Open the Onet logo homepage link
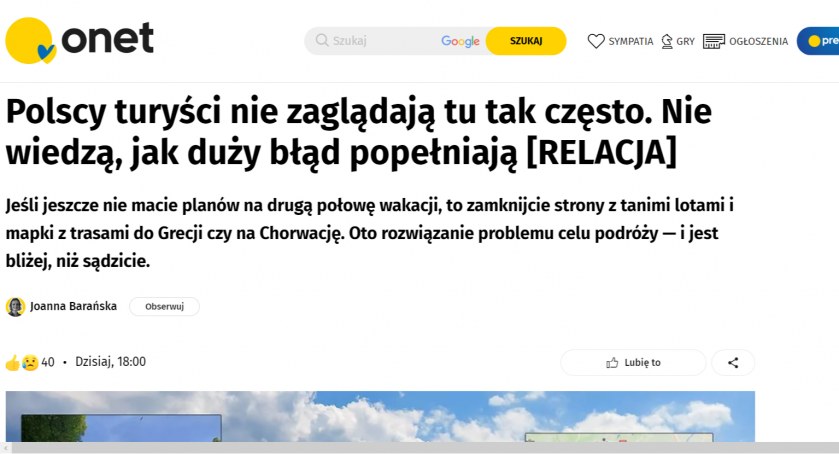The image size is (839, 454). (x=79, y=40)
